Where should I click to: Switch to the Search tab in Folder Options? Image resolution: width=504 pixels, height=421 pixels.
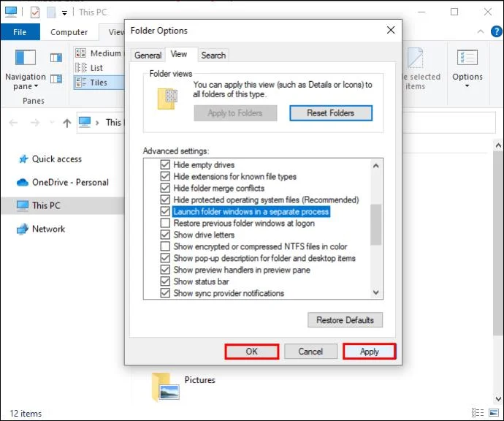[x=213, y=56]
